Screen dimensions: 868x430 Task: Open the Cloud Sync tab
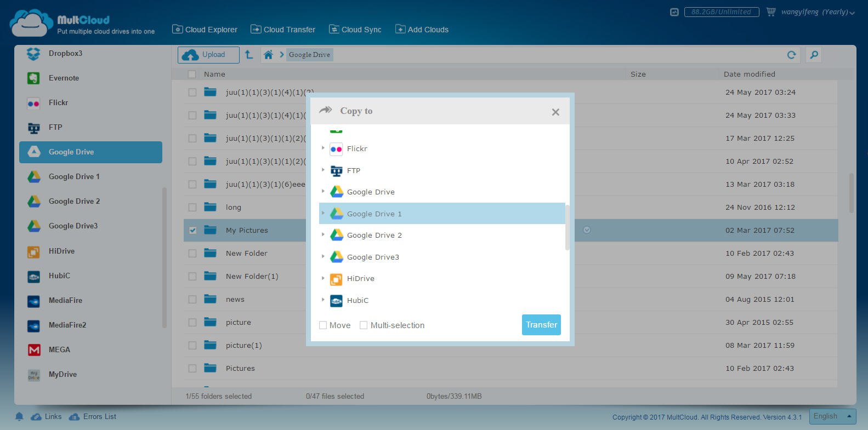click(x=355, y=30)
